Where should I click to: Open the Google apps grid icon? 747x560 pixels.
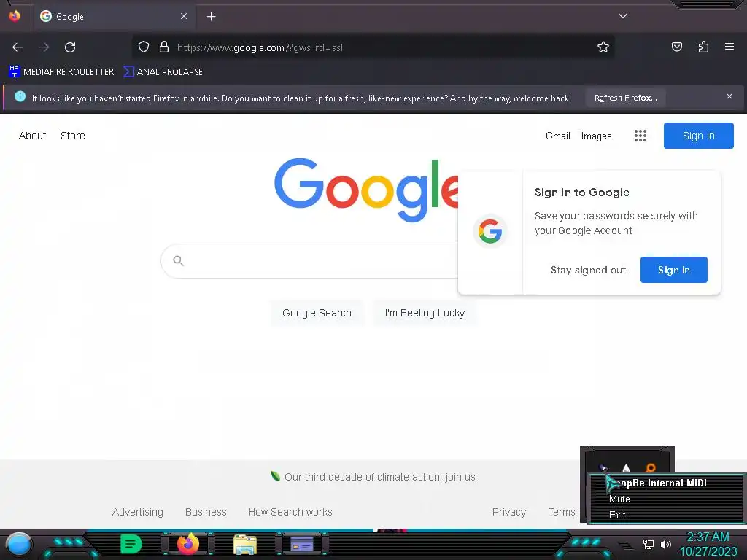point(640,136)
